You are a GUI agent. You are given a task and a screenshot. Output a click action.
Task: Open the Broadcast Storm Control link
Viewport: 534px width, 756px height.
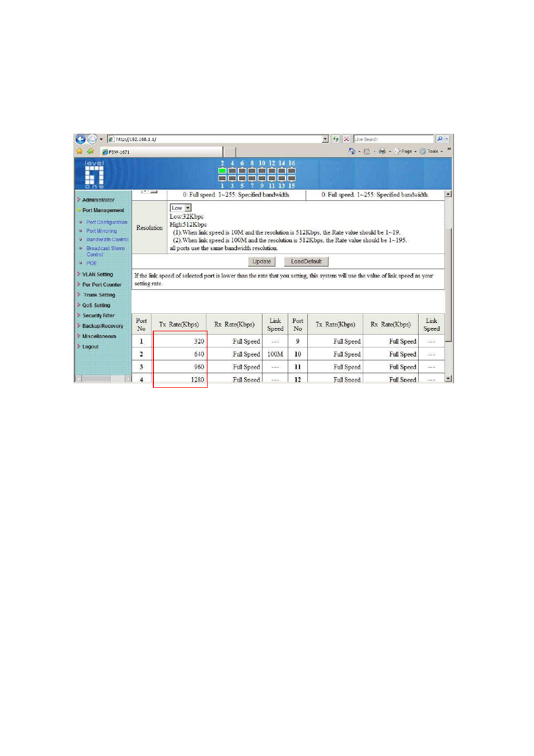coord(105,251)
